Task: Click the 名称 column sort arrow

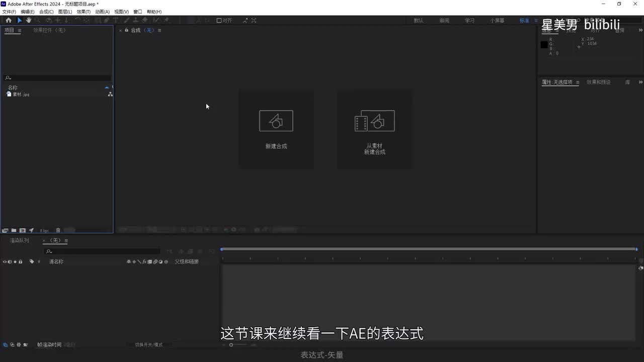Action: coord(107,87)
